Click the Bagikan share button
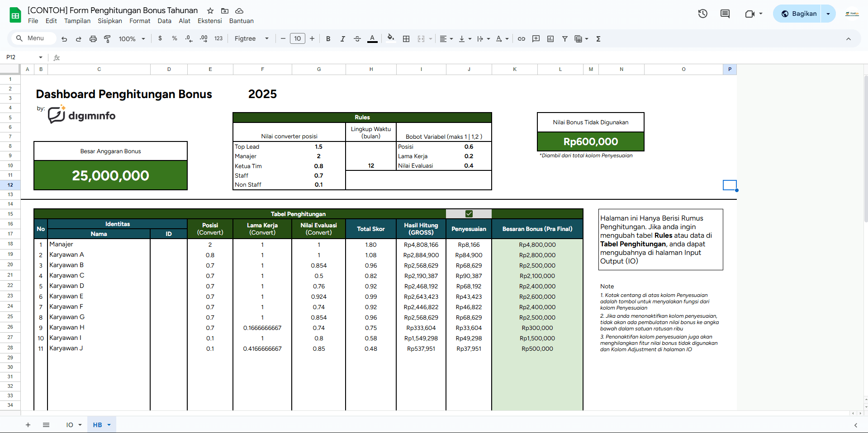This screenshot has width=868, height=433. [799, 14]
